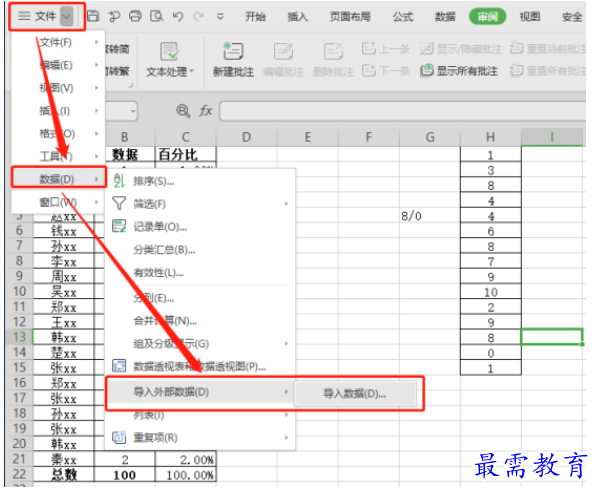Select row 13 header

click(19, 337)
